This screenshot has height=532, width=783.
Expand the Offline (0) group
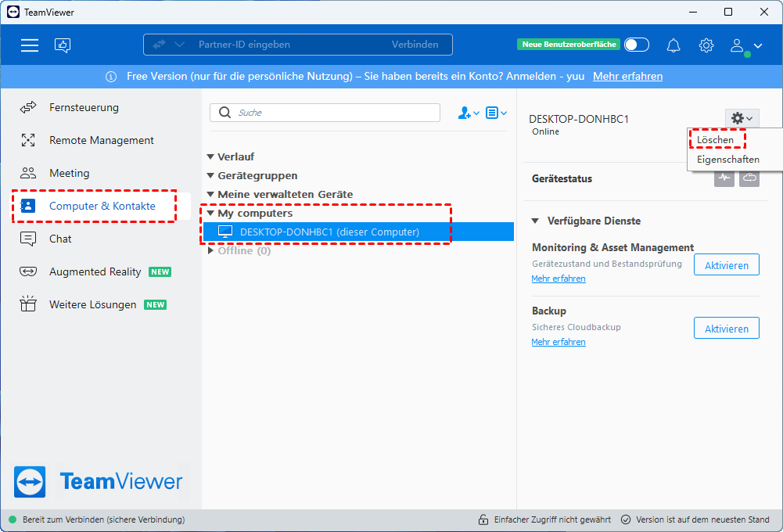pos(211,251)
